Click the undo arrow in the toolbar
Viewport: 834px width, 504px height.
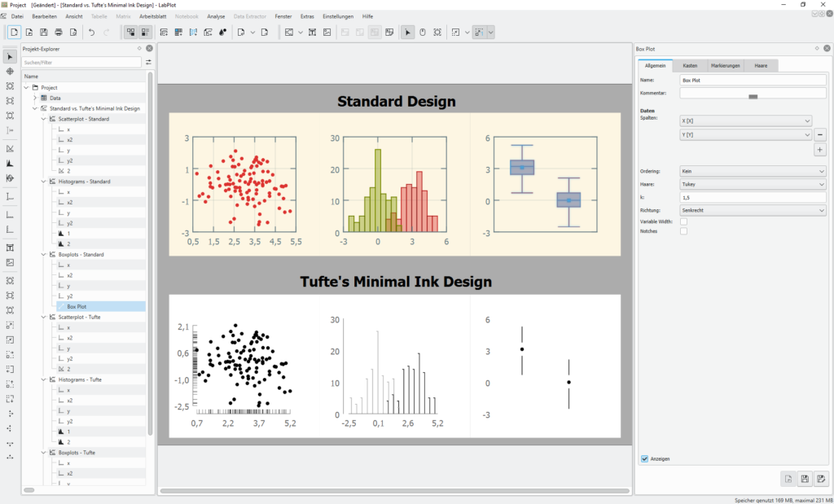pos(91,33)
